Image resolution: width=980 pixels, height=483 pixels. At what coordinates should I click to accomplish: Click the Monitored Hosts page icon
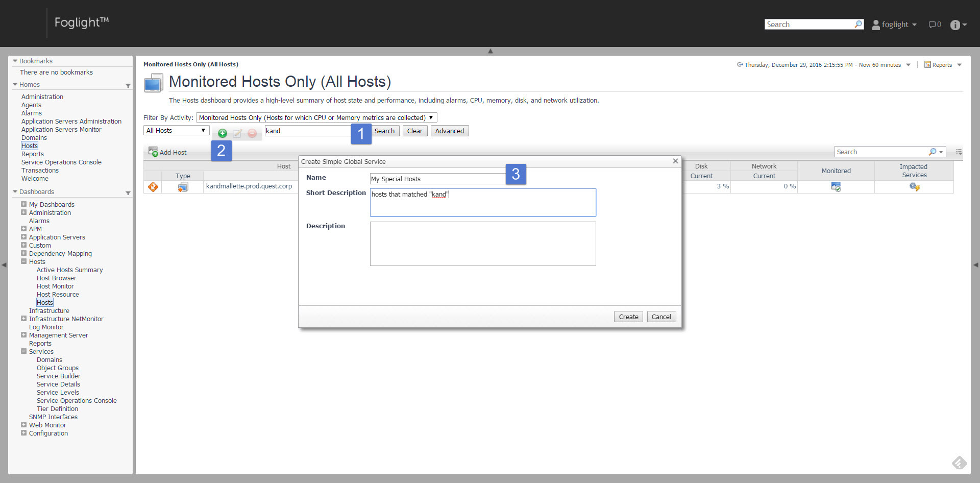tap(154, 83)
